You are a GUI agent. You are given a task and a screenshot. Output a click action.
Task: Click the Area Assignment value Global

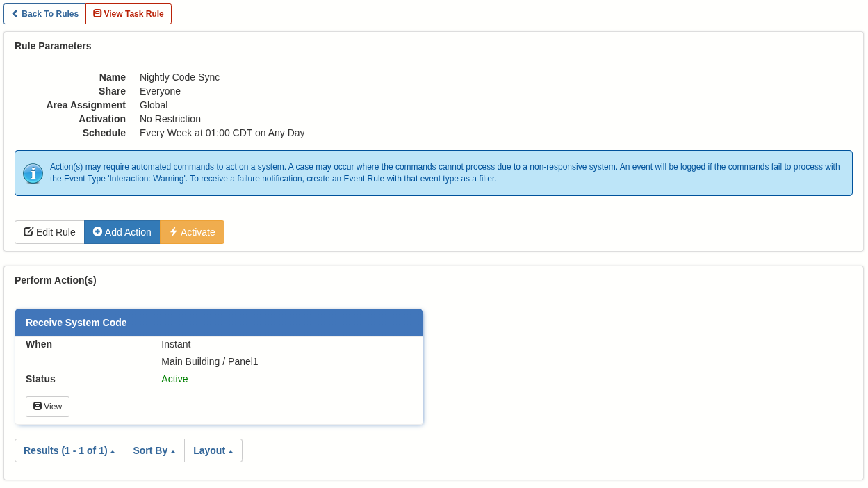[154, 105]
